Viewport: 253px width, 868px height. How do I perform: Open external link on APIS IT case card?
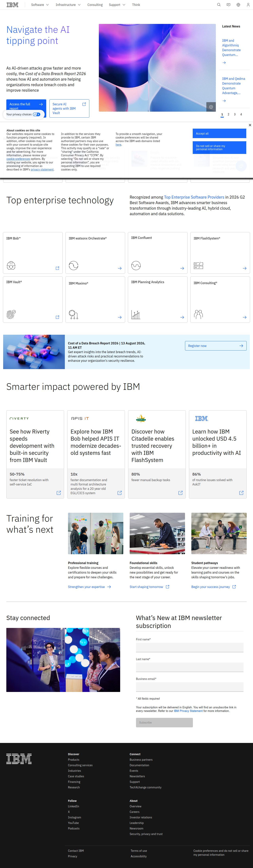point(119,493)
